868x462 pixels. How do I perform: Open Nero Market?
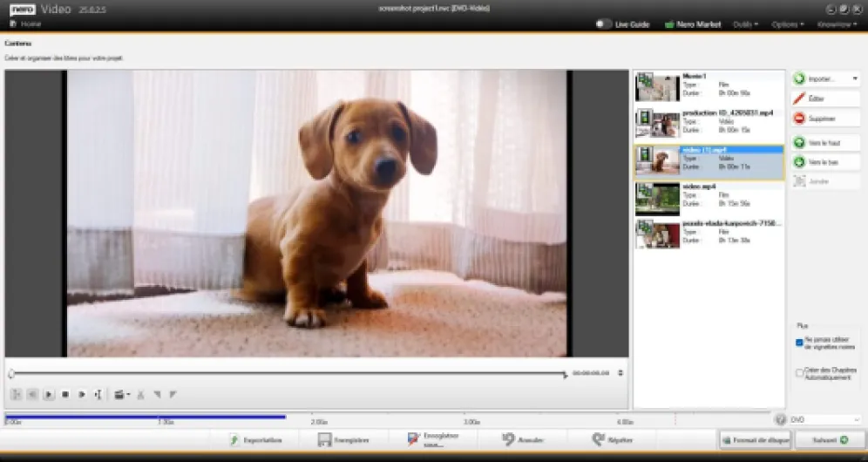[x=693, y=24]
